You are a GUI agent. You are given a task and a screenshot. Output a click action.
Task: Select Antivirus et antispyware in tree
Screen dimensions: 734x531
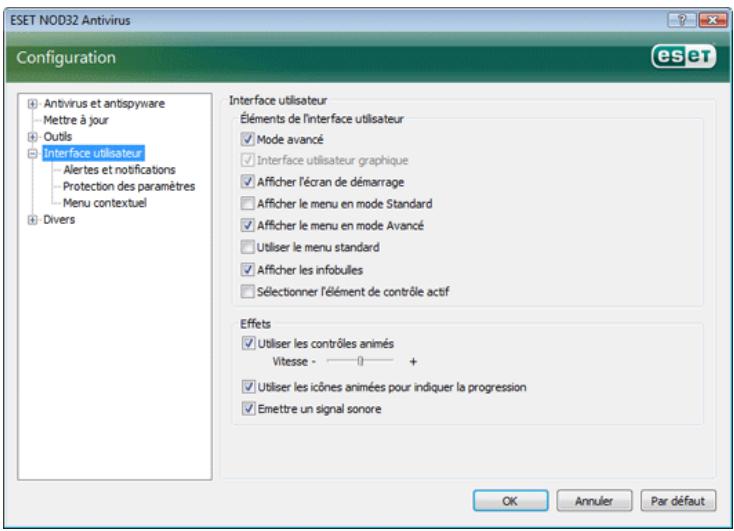click(104, 103)
